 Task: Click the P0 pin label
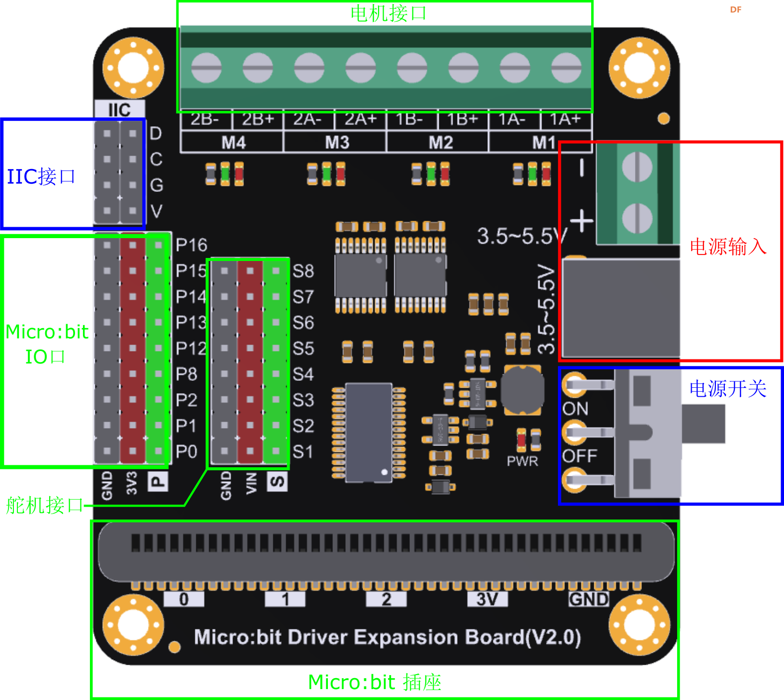pos(186,451)
